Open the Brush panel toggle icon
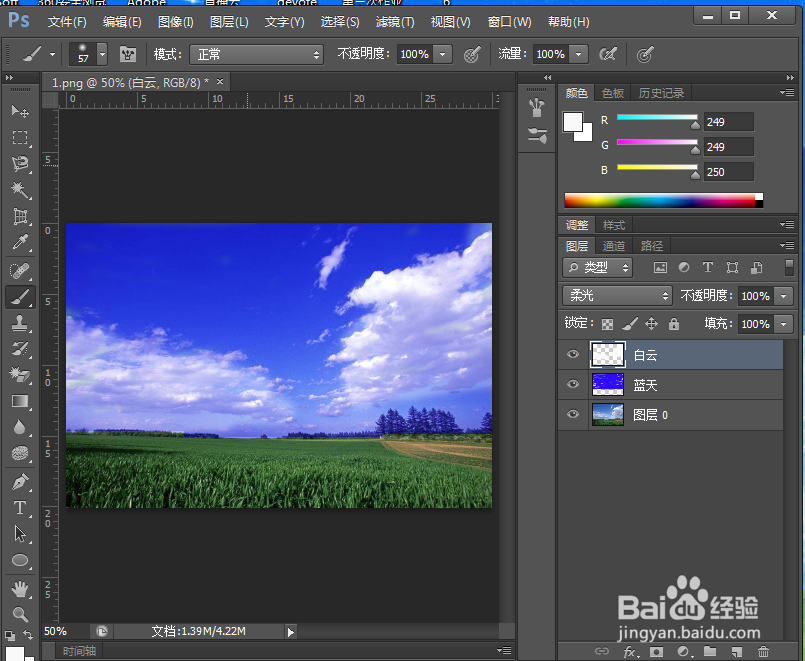805x661 pixels. 128,54
